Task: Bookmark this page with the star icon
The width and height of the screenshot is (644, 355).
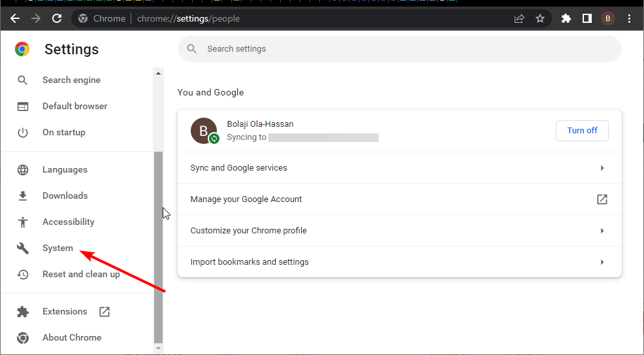Action: tap(540, 18)
